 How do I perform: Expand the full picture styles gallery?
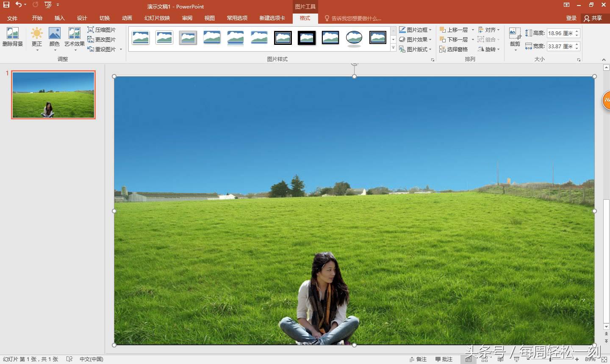coord(393,48)
